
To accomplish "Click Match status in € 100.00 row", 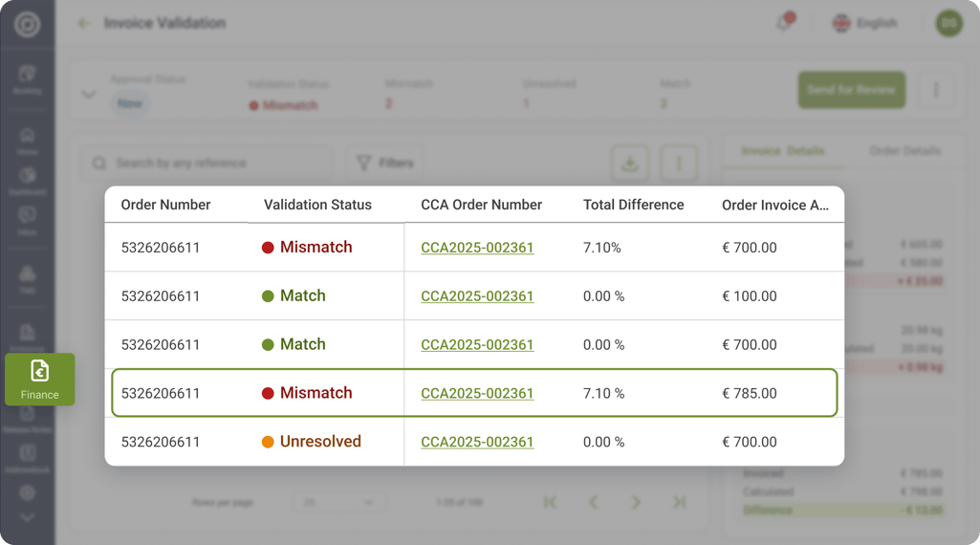I will pyautogui.click(x=294, y=295).
